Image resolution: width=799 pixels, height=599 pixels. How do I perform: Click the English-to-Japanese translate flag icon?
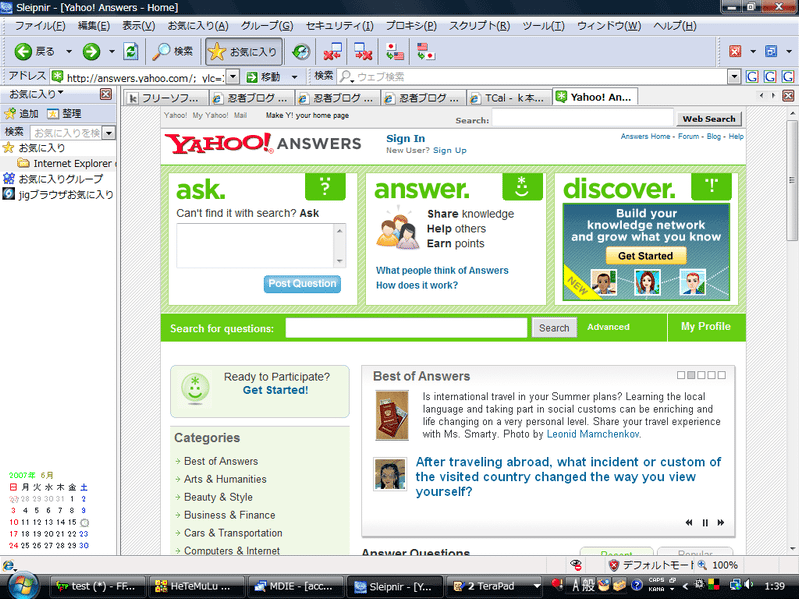point(425,51)
